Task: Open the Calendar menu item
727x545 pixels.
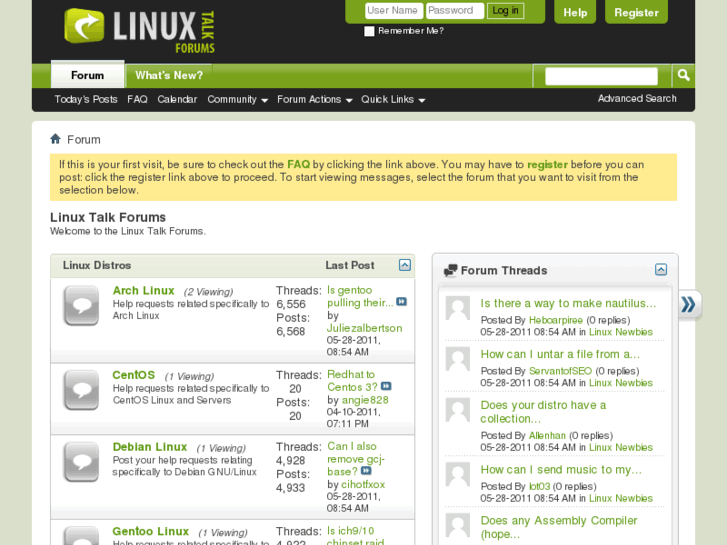Action: (x=177, y=99)
